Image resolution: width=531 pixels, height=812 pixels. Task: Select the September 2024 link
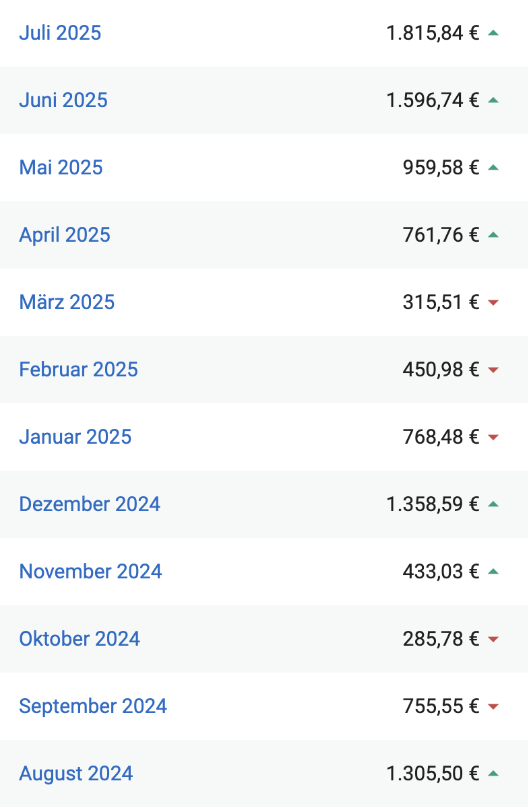93,706
